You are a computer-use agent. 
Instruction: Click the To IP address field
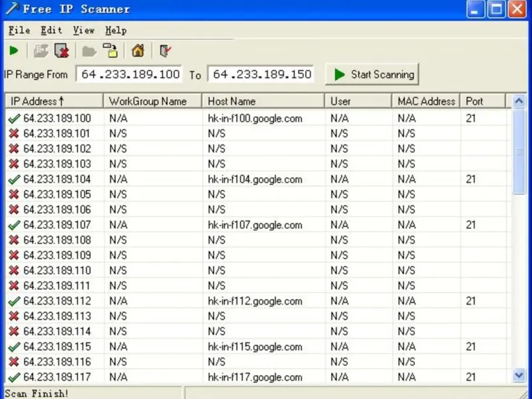pyautogui.click(x=261, y=74)
